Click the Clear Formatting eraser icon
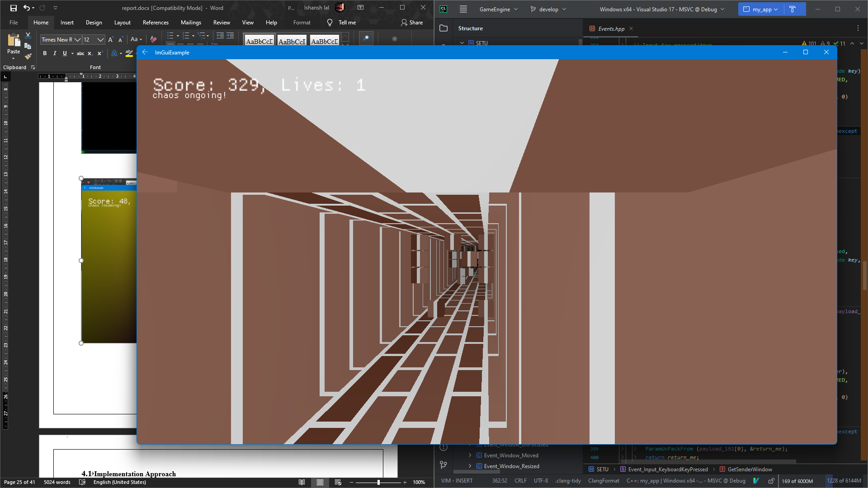Screen dimensions: 868x488 coord(153,39)
